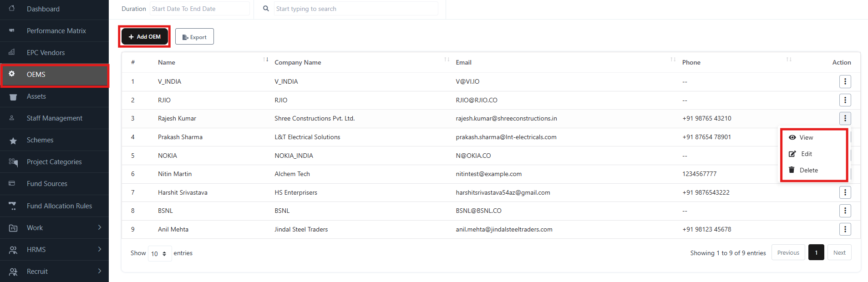
Task: Click the sort icon on Name column
Action: point(266,60)
